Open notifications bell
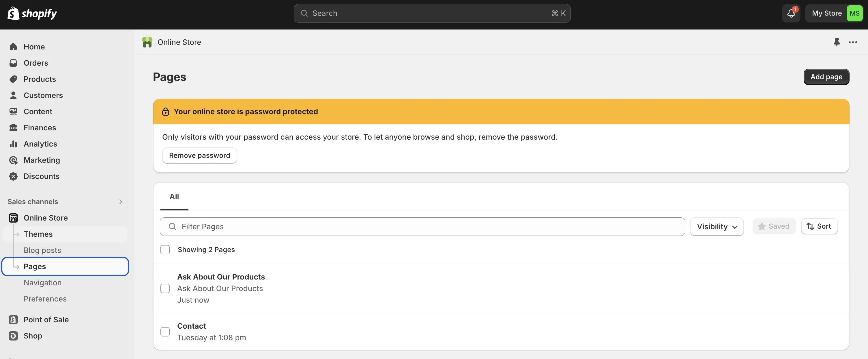The height and width of the screenshot is (359, 868). tap(791, 13)
